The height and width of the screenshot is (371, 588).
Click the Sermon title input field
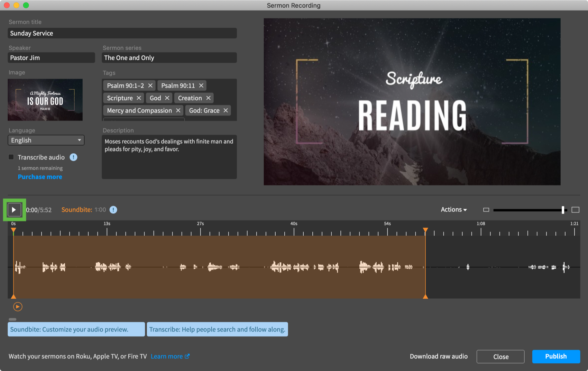click(x=122, y=33)
